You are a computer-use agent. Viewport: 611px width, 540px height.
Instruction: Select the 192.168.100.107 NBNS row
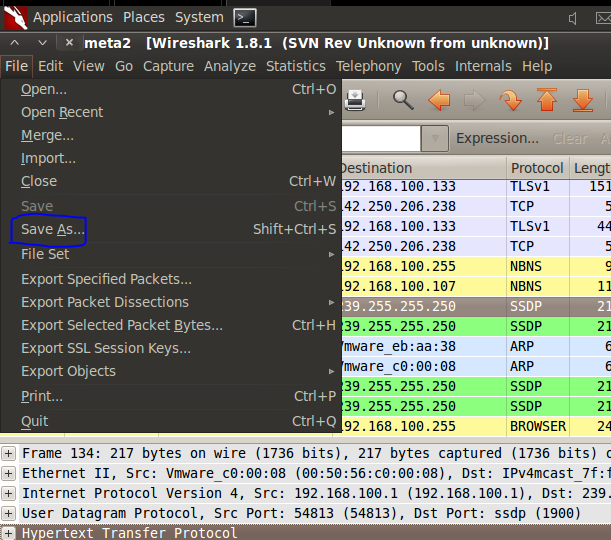(x=476, y=286)
